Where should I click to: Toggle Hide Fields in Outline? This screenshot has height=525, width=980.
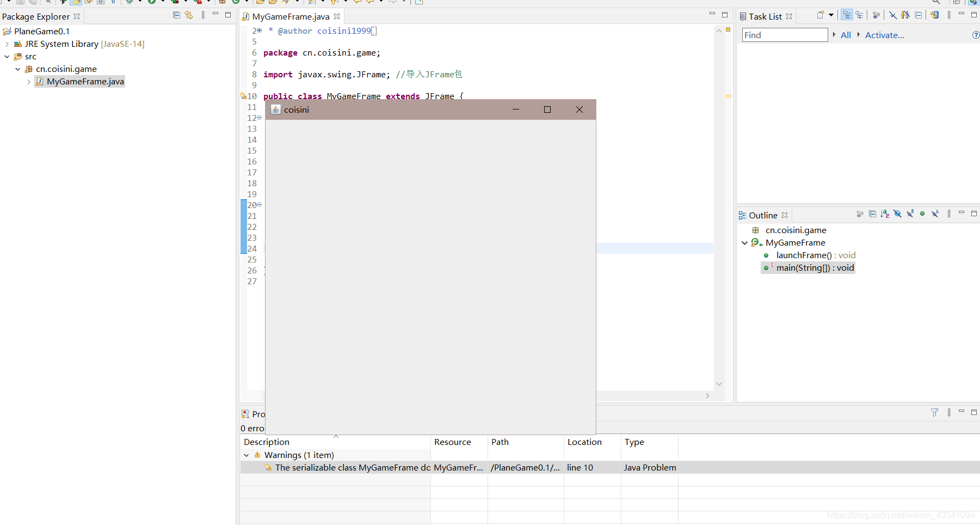click(897, 214)
